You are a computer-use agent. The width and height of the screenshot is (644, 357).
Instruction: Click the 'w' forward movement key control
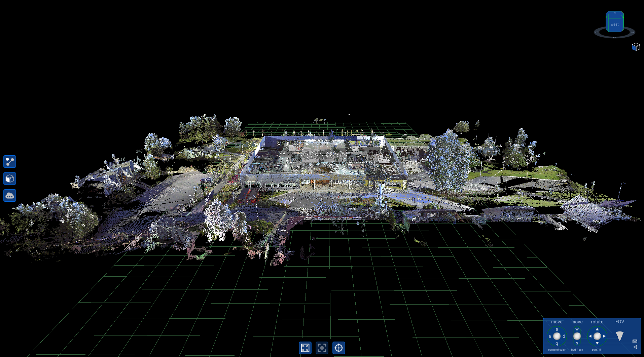(x=577, y=329)
